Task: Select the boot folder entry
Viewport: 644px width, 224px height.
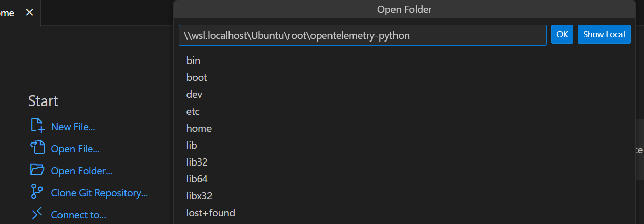Action: pyautogui.click(x=405, y=77)
